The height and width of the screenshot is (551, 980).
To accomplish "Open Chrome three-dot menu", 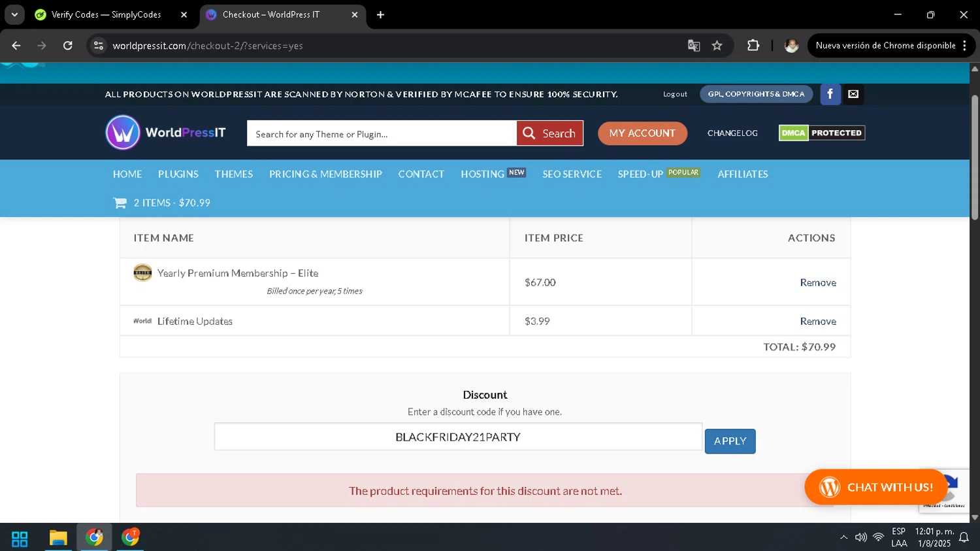I will [x=965, y=46].
